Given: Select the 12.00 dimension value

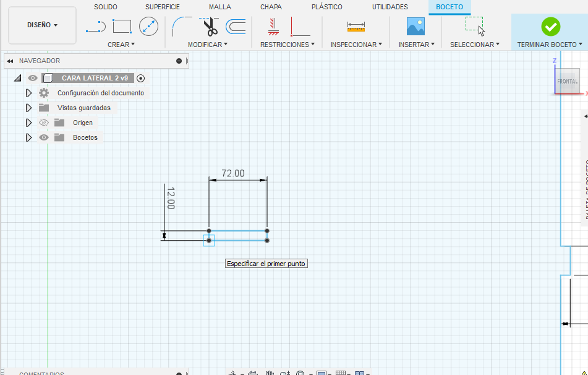Looking at the screenshot, I should click(171, 198).
